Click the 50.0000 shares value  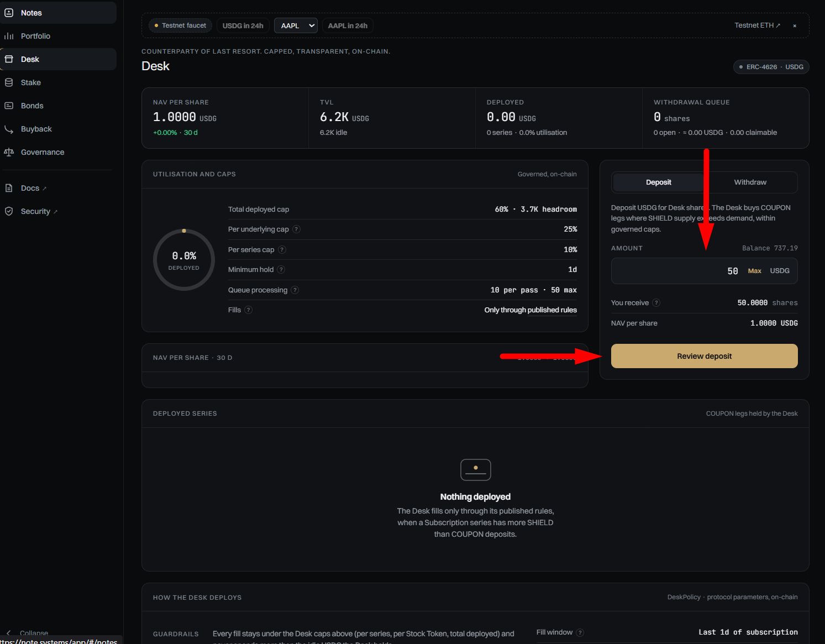(x=767, y=303)
